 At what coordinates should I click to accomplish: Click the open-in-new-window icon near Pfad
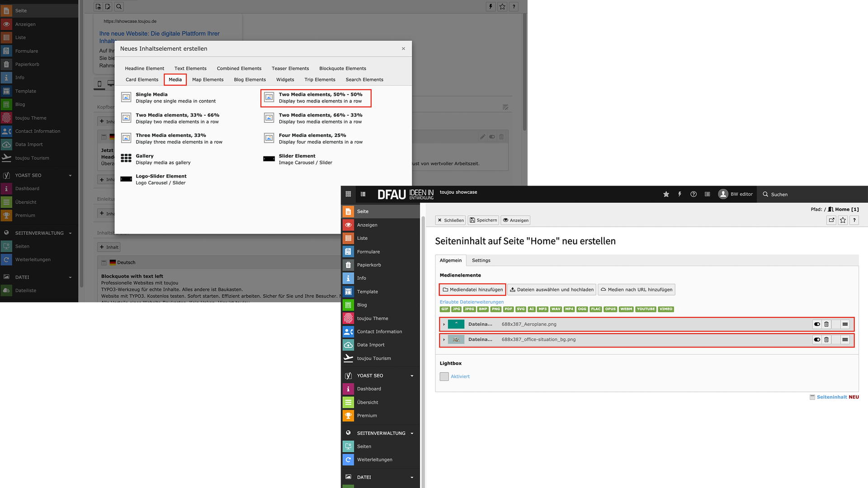tap(831, 220)
